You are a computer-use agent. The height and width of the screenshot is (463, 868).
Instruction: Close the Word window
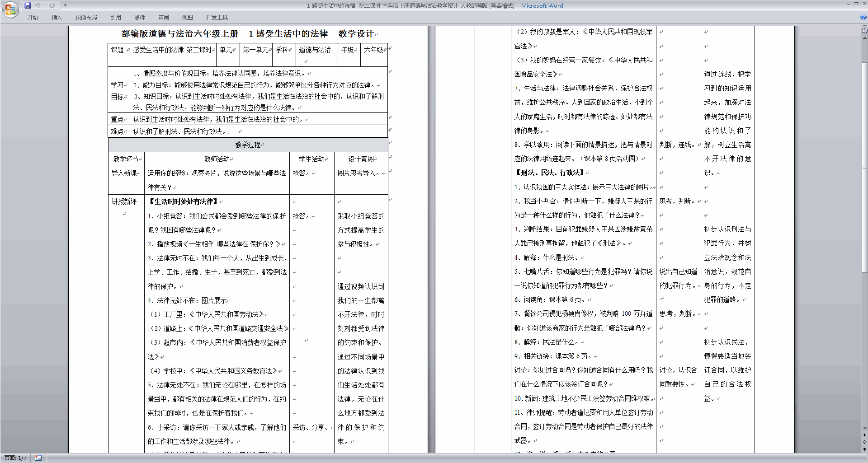[x=864, y=4]
